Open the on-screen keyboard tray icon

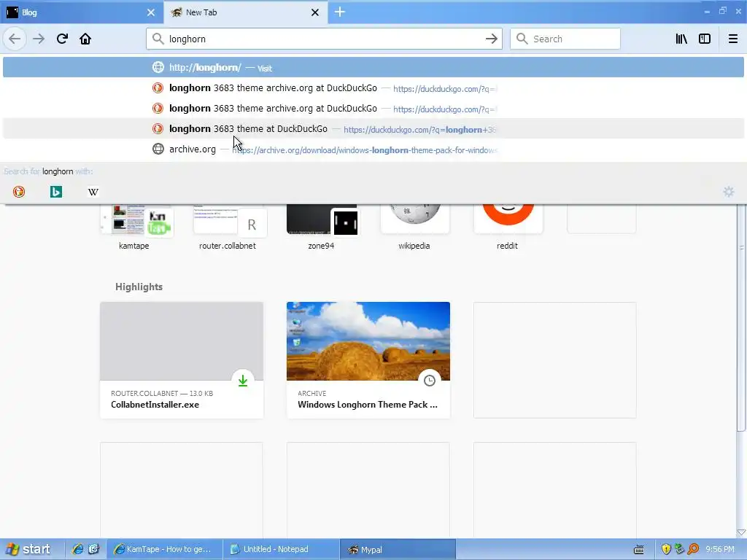coord(639,550)
